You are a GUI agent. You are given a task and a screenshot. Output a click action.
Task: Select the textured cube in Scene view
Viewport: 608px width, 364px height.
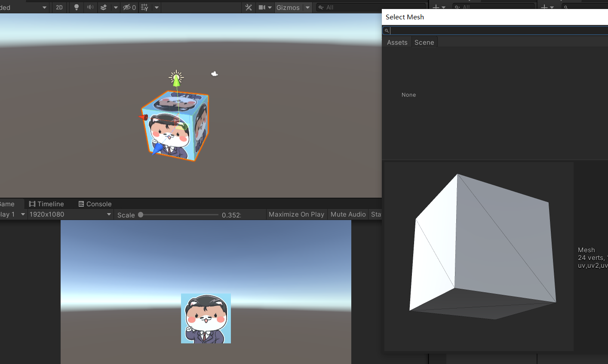tap(176, 125)
